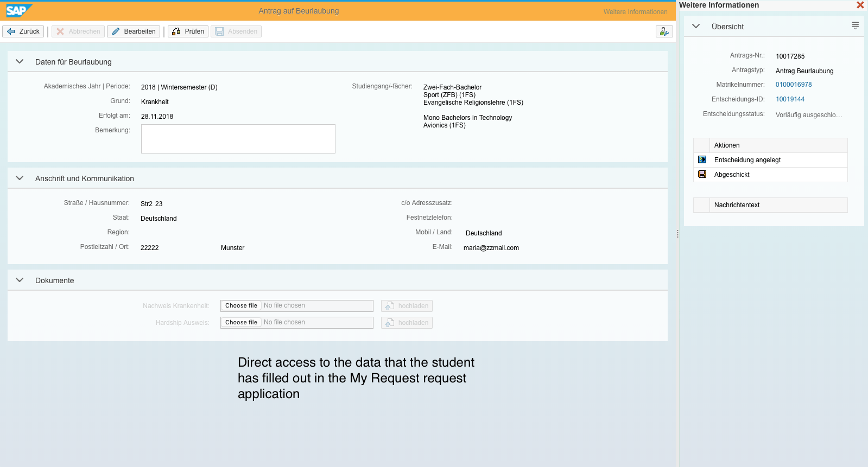The height and width of the screenshot is (467, 868).
Task: Click the Abgeschickt save icon
Action: click(x=702, y=175)
